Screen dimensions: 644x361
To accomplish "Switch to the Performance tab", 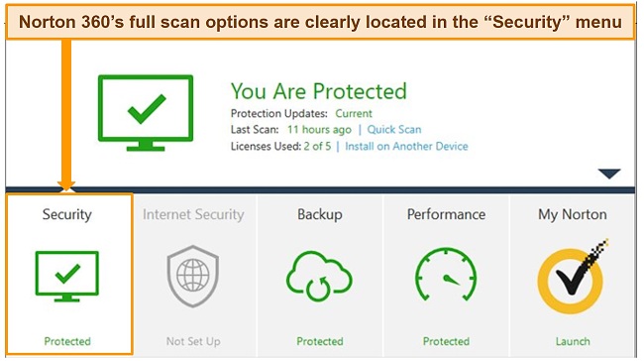I will tap(446, 214).
